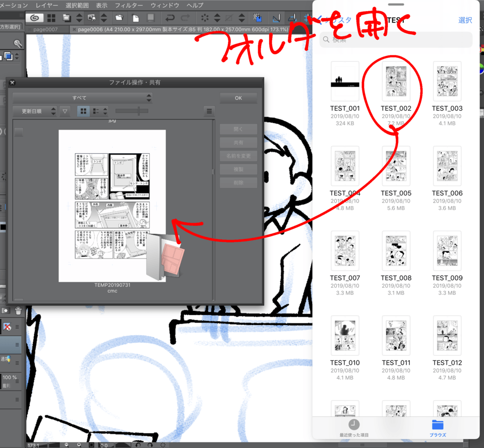Switch file dialog to list detail view
Viewport: 484px width, 448px height.
[96, 111]
